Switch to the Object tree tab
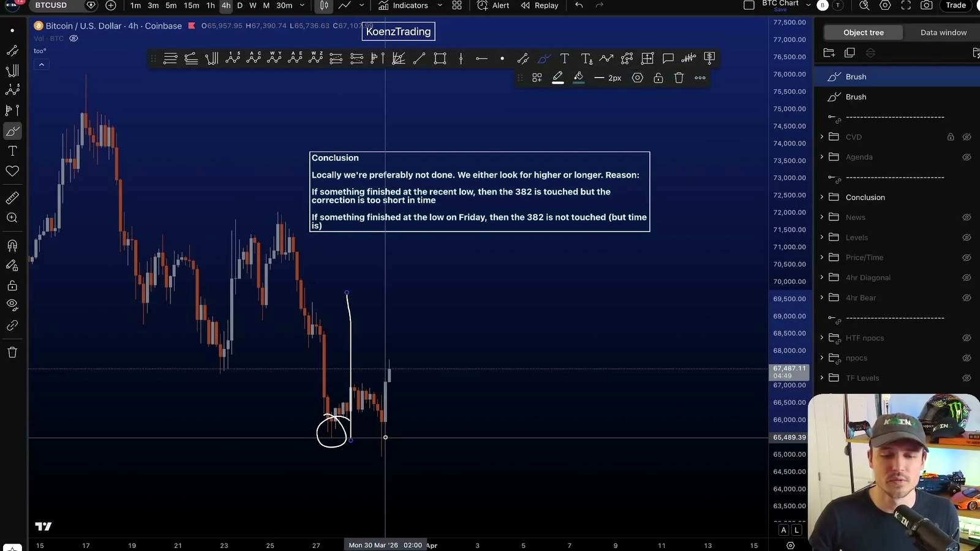The image size is (980, 551). (864, 32)
